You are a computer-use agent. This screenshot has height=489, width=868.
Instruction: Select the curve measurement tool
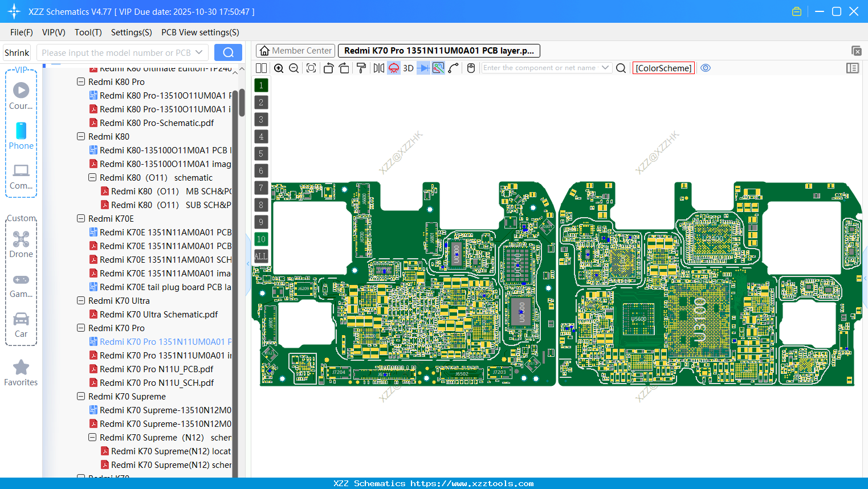pos(454,68)
